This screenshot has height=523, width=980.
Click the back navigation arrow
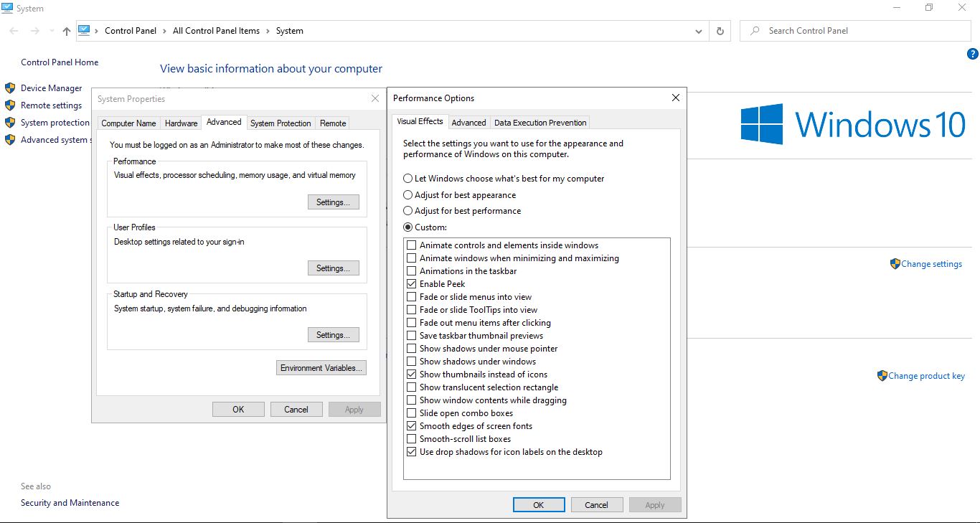pos(14,31)
